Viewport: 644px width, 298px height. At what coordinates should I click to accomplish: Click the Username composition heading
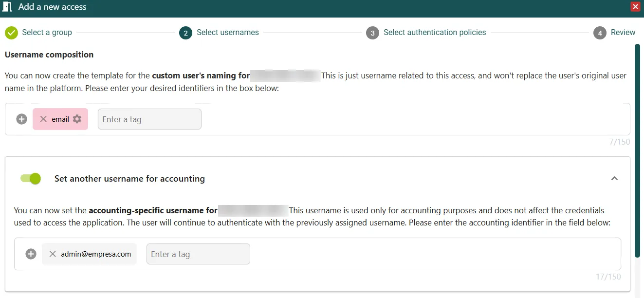49,55
